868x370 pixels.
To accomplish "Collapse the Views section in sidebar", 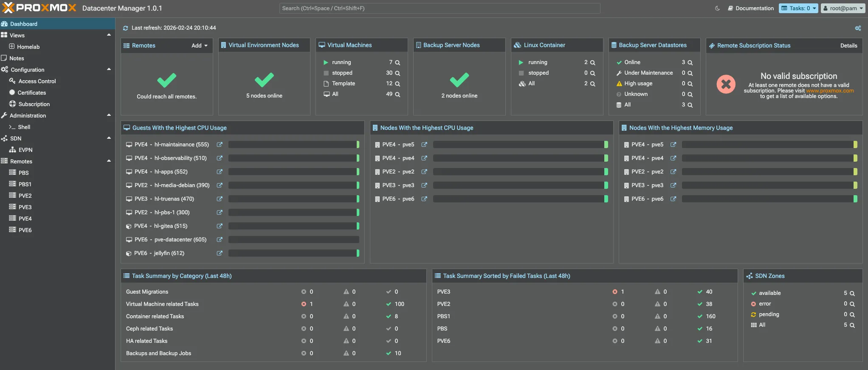I will 109,35.
